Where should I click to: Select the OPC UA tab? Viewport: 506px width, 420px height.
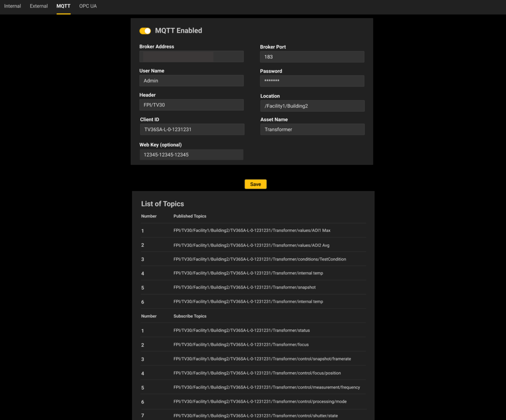point(88,6)
